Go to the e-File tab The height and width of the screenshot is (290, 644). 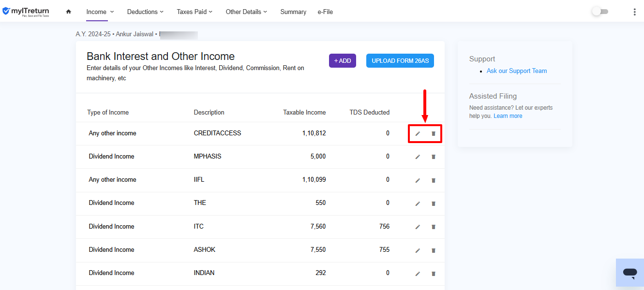click(325, 12)
